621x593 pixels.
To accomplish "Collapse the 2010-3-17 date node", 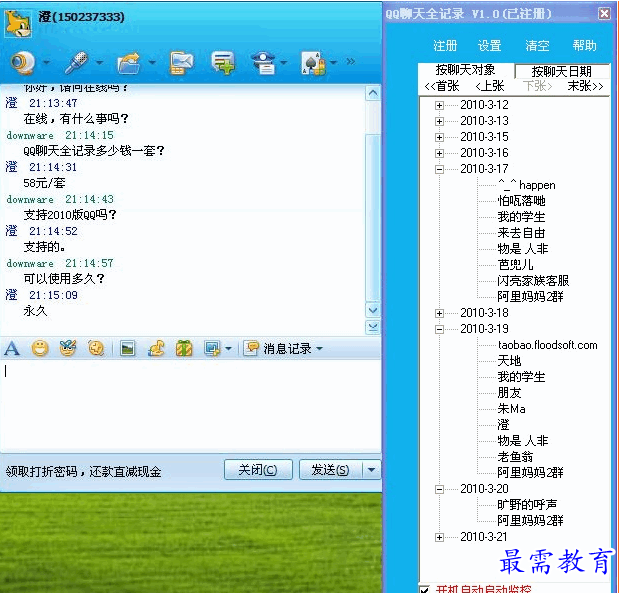I will (x=439, y=169).
